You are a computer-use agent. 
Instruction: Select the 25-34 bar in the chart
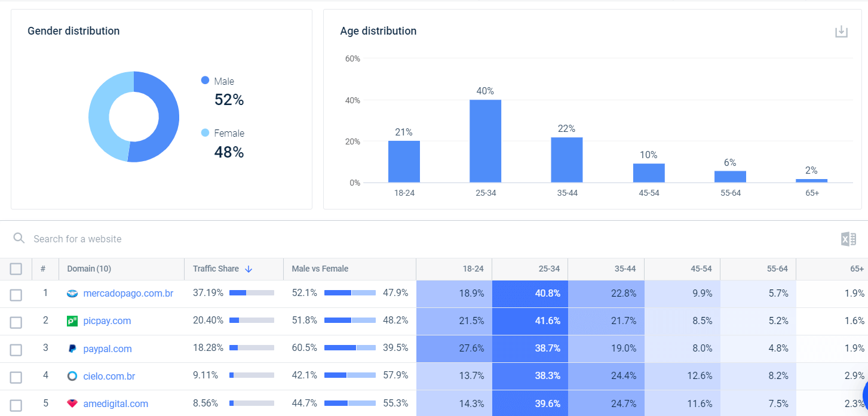(486, 141)
